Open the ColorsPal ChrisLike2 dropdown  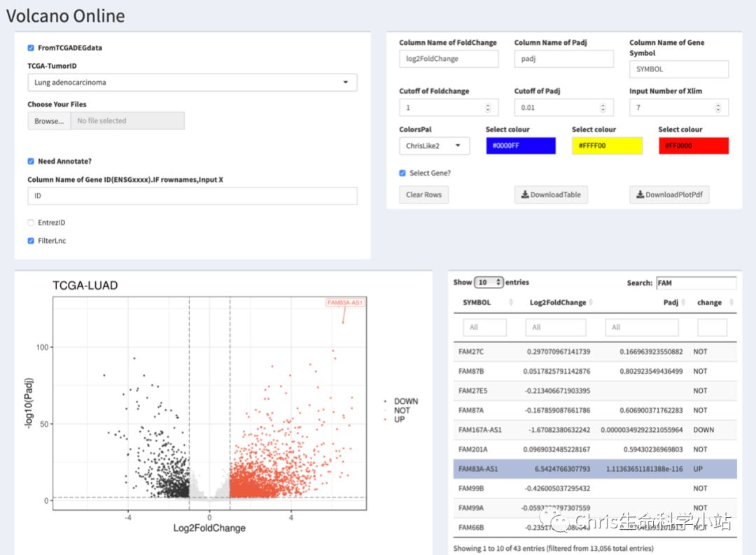point(435,146)
